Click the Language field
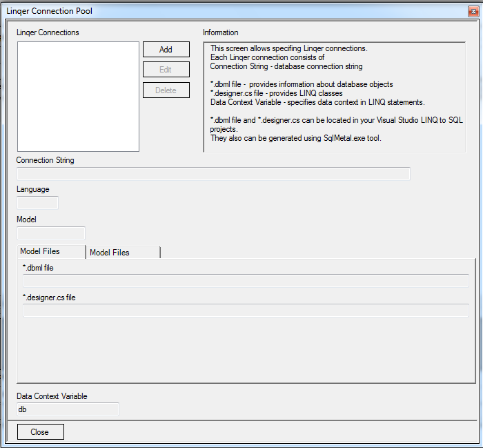483x448 pixels. [x=37, y=203]
